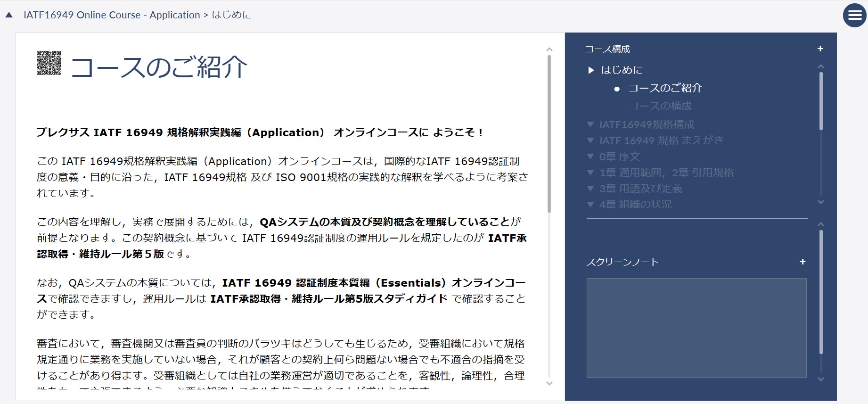Click breadcrumb IATF16949 Online Course - Application
Screen dimensions: 868x404
112,15
